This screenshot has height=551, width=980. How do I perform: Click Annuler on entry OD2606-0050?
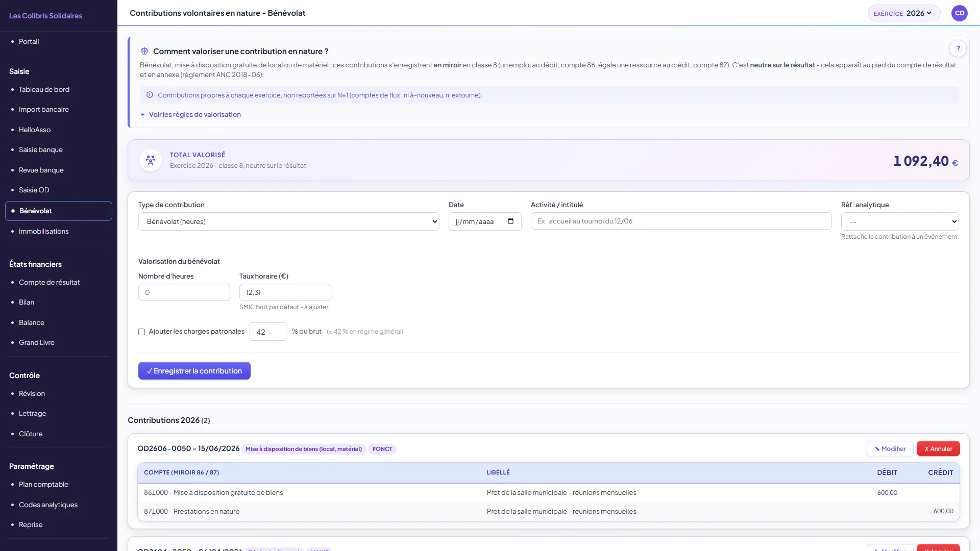pyautogui.click(x=938, y=449)
